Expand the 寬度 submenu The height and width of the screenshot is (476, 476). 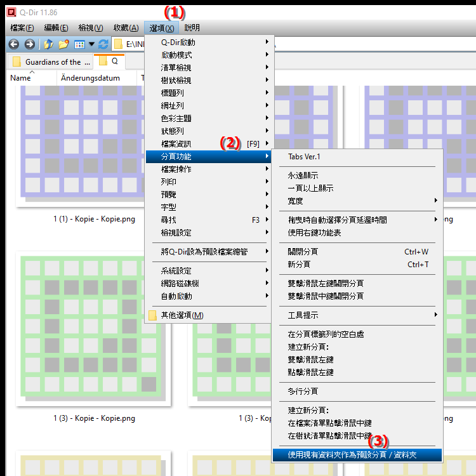click(357, 201)
